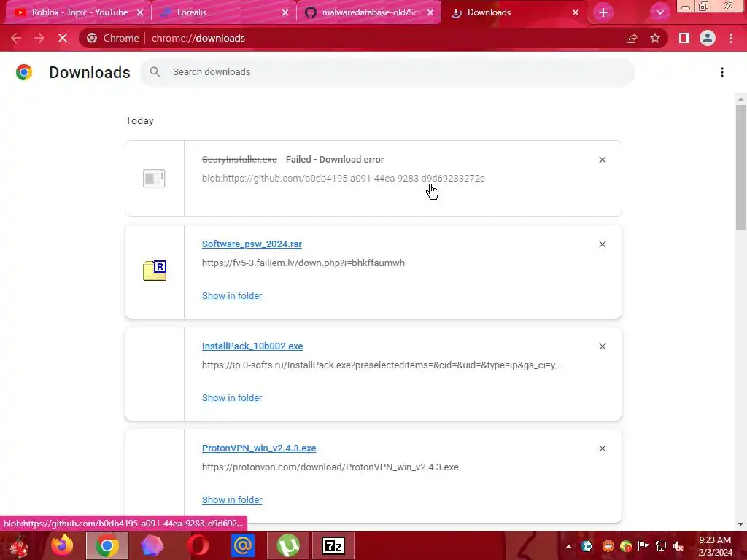747x560 pixels.
Task: Expand the tab search dropdown arrow
Action: pos(659,13)
